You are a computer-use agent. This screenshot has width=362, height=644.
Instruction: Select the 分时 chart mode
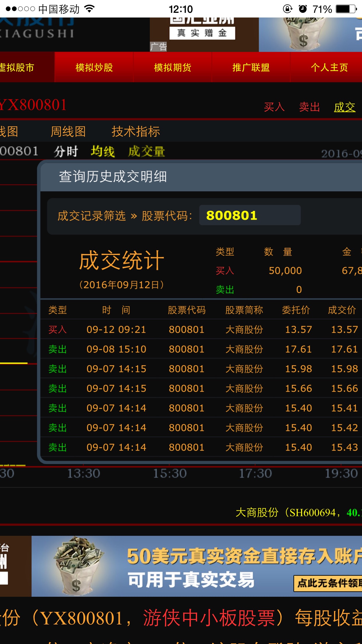(x=66, y=151)
